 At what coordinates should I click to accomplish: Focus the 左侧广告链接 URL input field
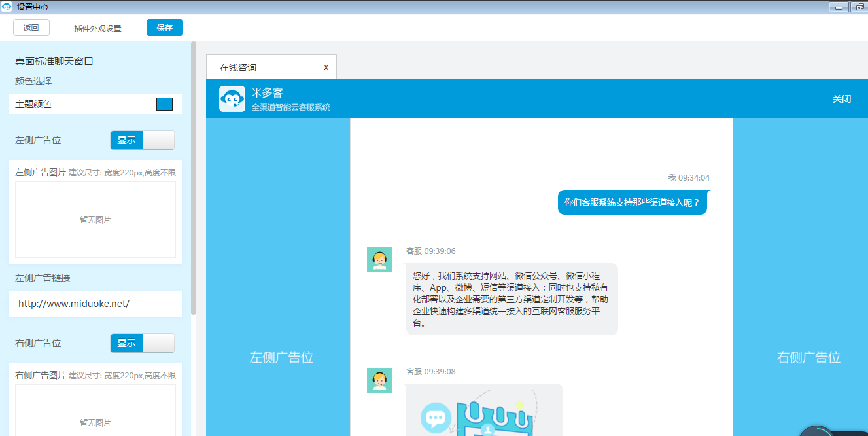point(95,304)
